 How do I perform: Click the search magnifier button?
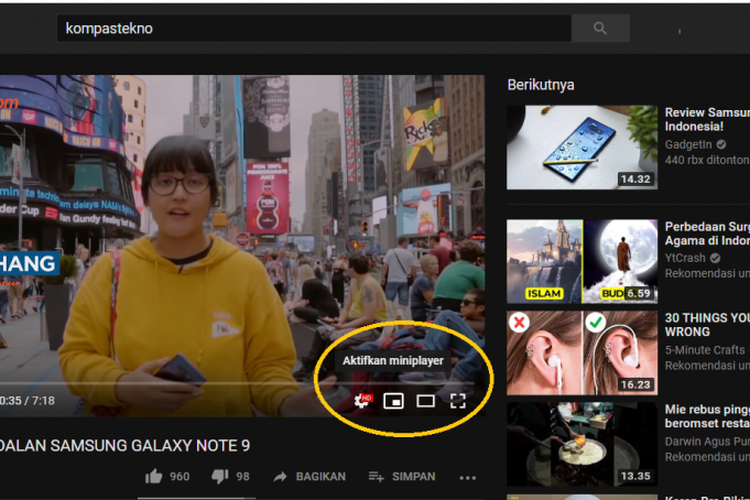tap(600, 29)
